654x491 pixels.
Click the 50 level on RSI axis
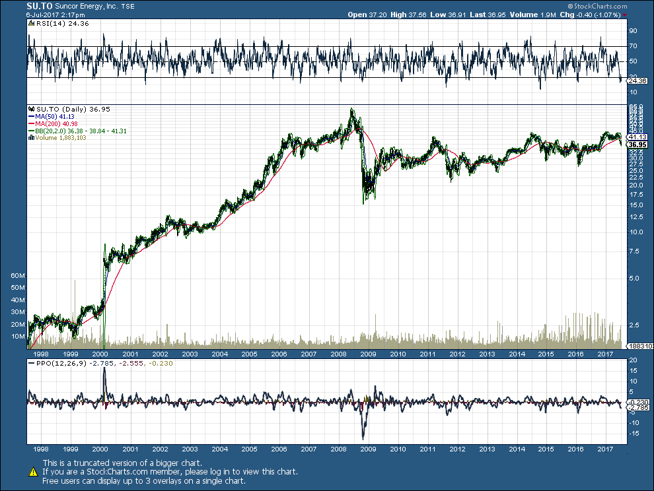(x=633, y=62)
